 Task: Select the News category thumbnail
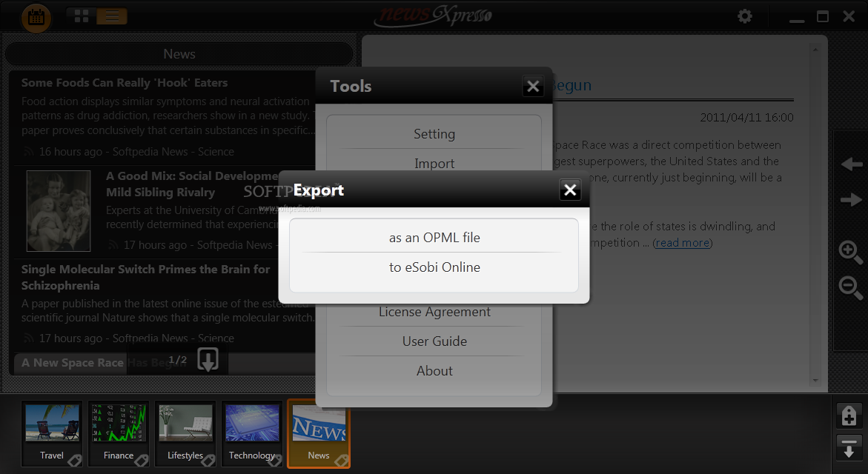click(x=318, y=433)
